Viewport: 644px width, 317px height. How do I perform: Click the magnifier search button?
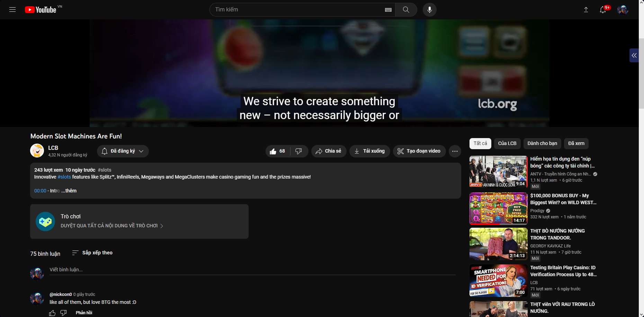click(x=406, y=10)
